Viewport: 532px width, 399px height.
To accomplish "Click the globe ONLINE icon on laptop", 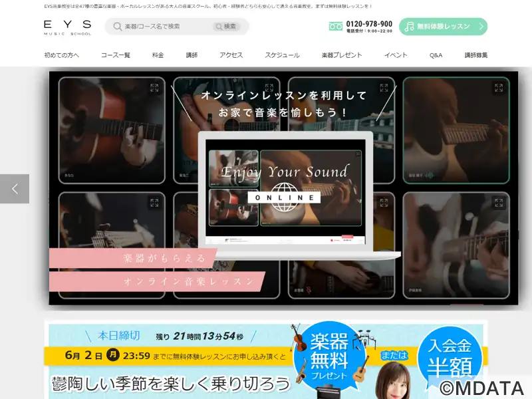I will tap(285, 197).
